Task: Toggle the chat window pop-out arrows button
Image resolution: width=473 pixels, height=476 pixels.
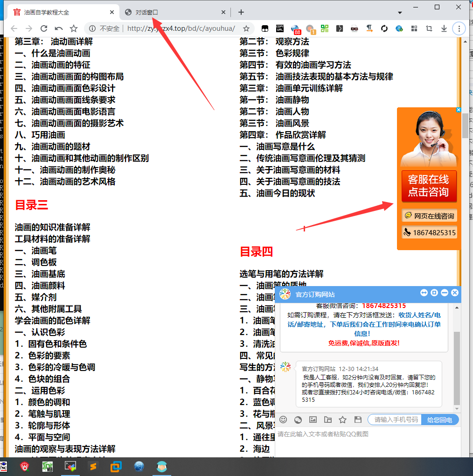Action: [x=424, y=293]
